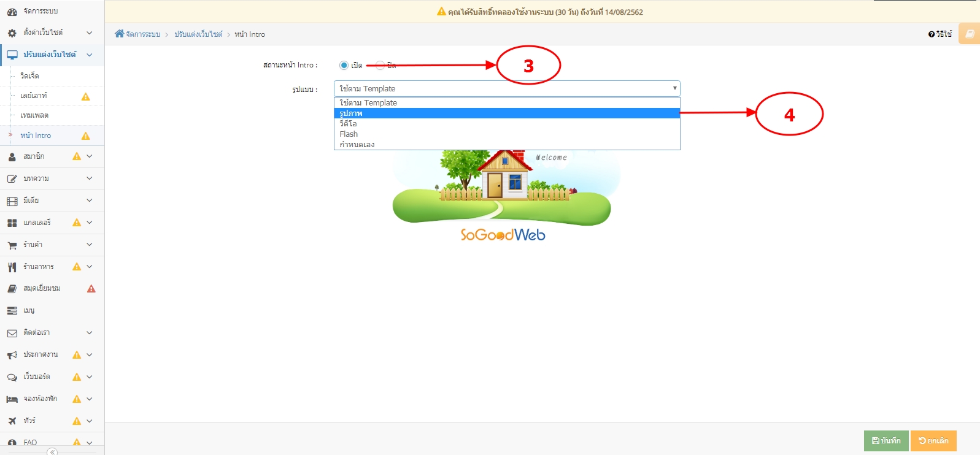Click the warning icon beside หน้า Intro
This screenshot has width=980, height=455.
[x=85, y=136]
